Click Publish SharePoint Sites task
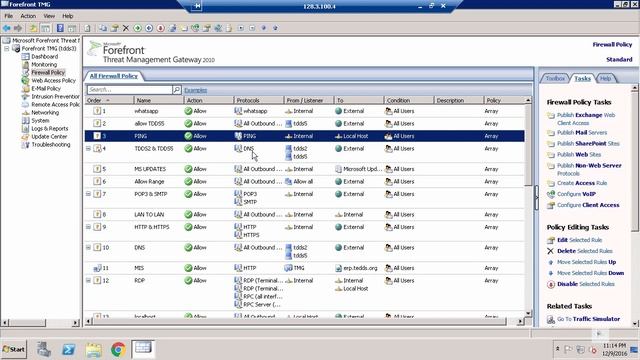 588,144
